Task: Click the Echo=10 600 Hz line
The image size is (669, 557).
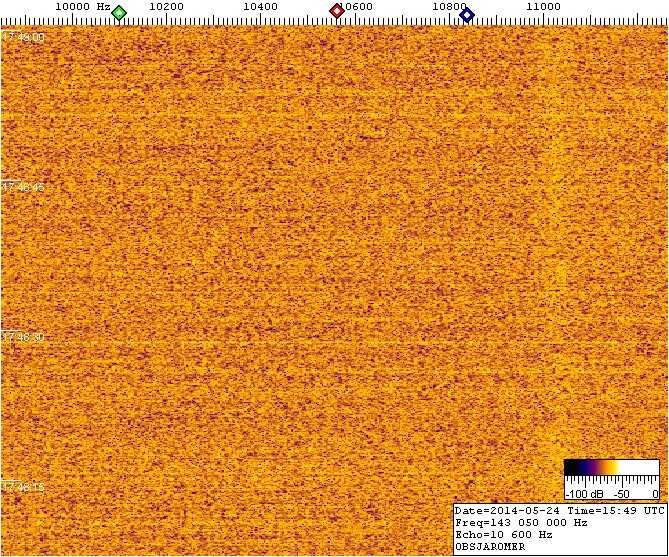Action: tap(503, 534)
